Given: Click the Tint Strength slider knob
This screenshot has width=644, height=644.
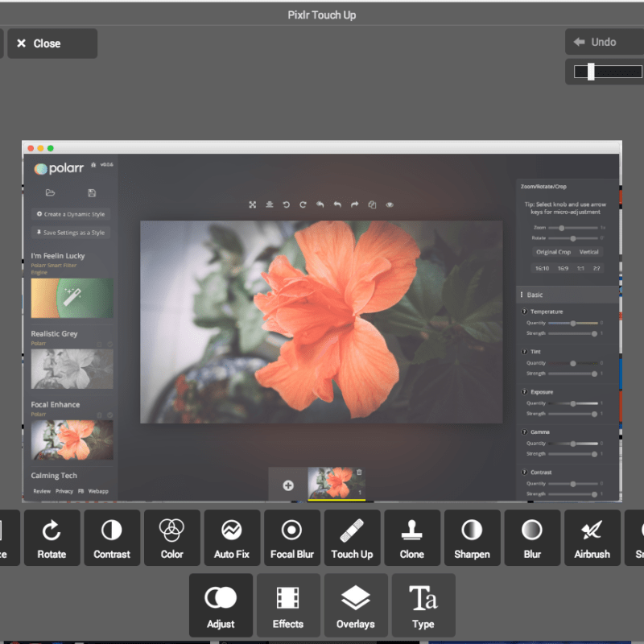Looking at the screenshot, I should (x=594, y=374).
